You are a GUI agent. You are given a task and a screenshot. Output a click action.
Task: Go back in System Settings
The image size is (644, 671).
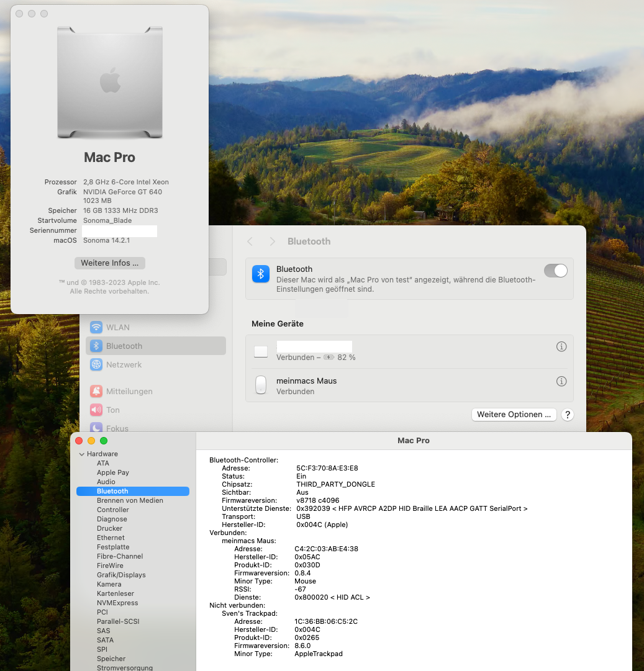[250, 241]
